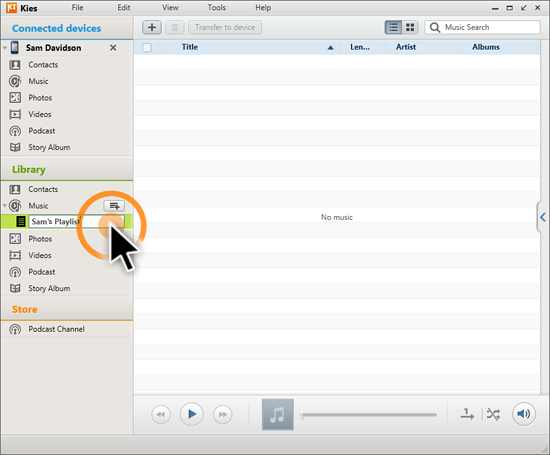Expand the right side panel arrow
Image resolution: width=550 pixels, height=455 pixels.
pos(543,217)
